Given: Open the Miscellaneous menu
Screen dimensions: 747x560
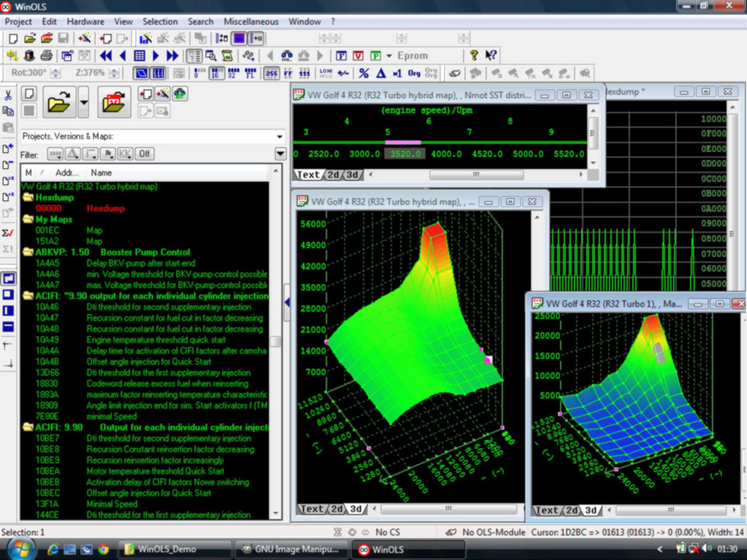Looking at the screenshot, I should coord(251,21).
